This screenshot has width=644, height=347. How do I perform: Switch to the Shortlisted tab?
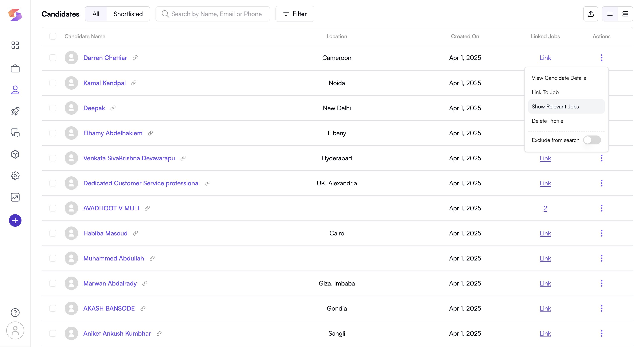(x=128, y=14)
